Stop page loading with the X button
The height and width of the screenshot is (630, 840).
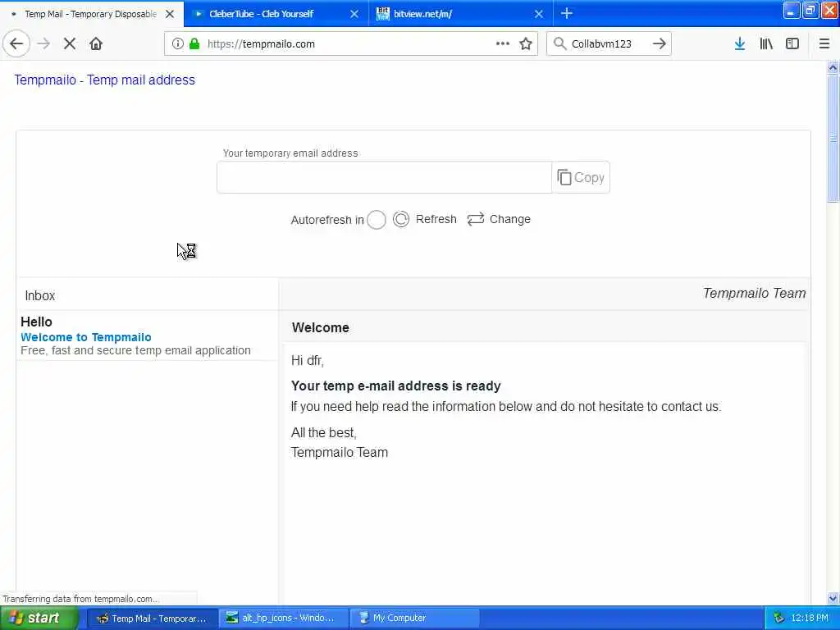(70, 44)
